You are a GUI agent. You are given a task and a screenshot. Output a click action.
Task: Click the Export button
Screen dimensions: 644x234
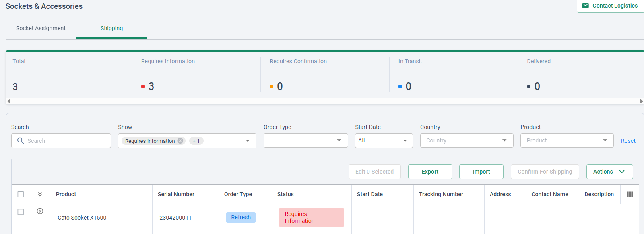pyautogui.click(x=430, y=172)
